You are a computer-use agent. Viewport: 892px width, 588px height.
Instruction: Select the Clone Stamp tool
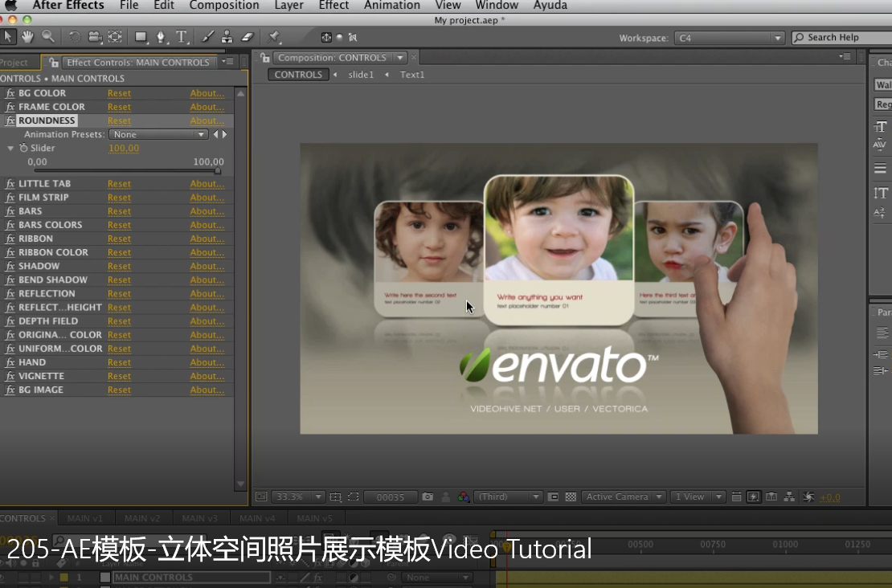227,38
